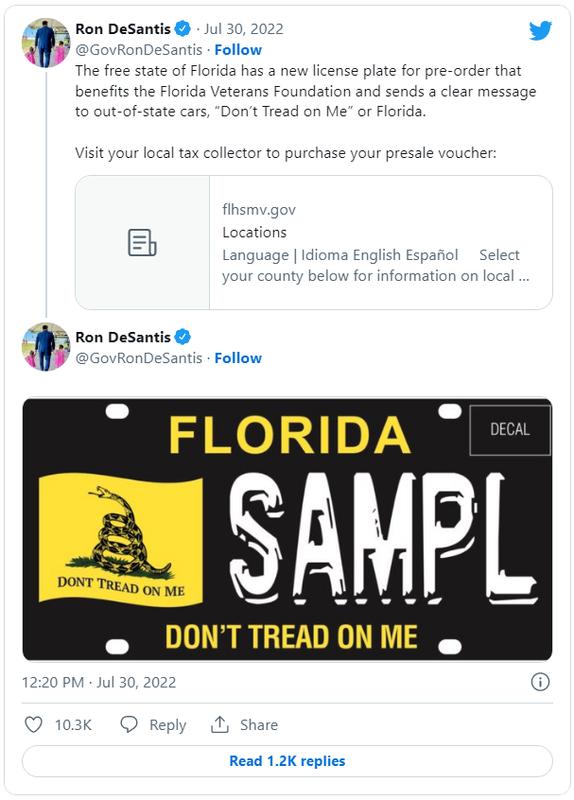Click verified badge on first tweet
This screenshot has width=574, height=800.
(x=183, y=29)
